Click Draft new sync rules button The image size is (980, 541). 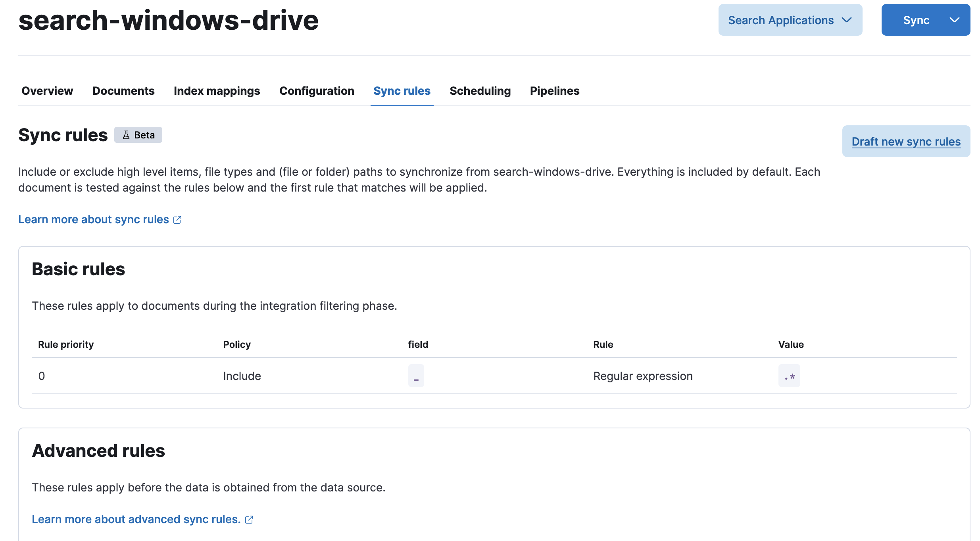pos(906,142)
